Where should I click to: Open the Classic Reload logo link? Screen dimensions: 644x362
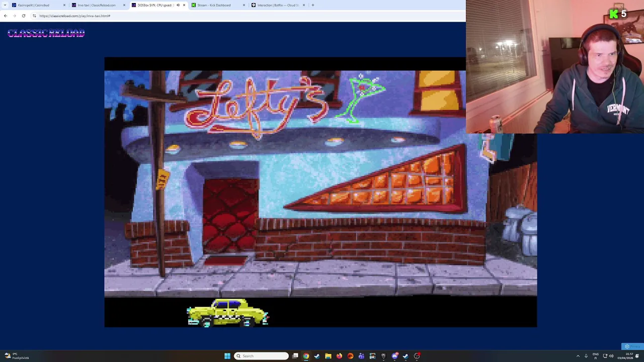46,33
